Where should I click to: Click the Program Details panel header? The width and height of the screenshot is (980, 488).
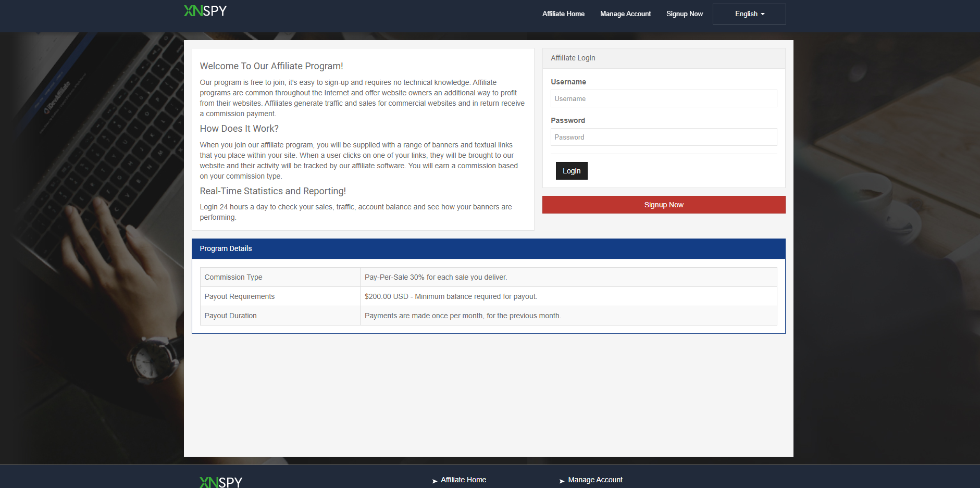488,248
